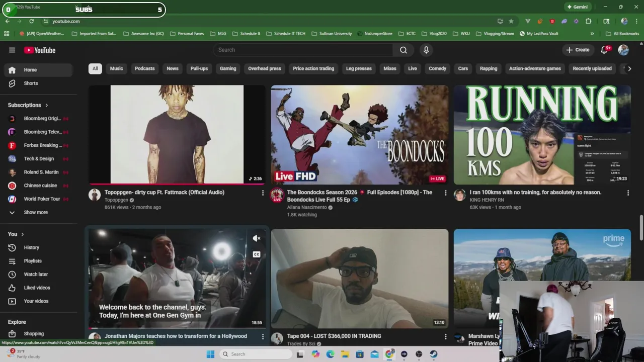Reload the page in Chrome

coord(31,21)
